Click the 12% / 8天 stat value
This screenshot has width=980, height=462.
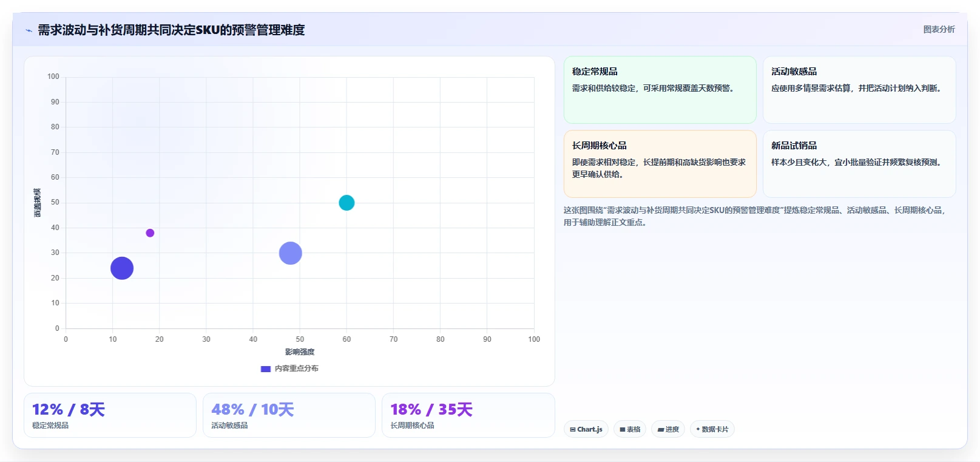69,410
